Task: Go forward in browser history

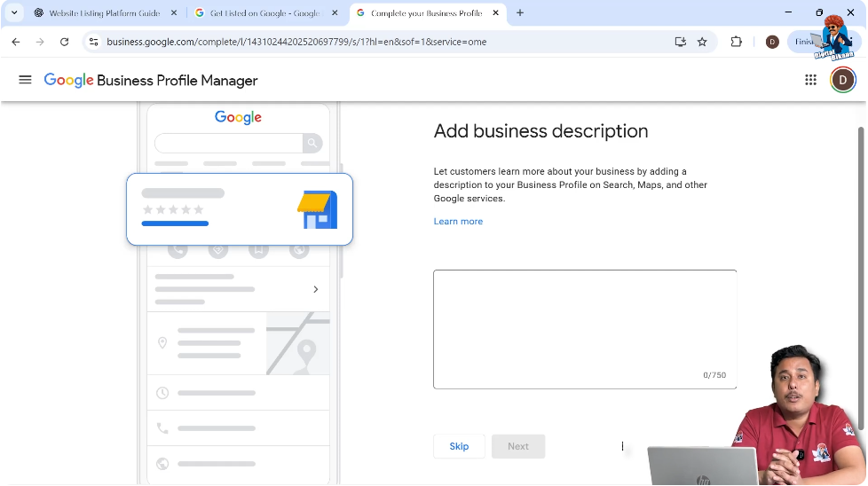Action: (x=40, y=42)
